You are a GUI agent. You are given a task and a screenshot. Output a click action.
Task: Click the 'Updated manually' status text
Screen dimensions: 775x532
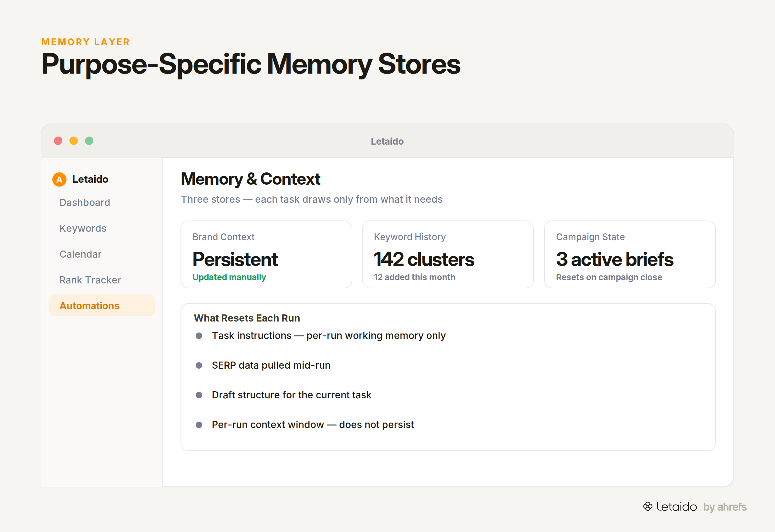click(229, 277)
